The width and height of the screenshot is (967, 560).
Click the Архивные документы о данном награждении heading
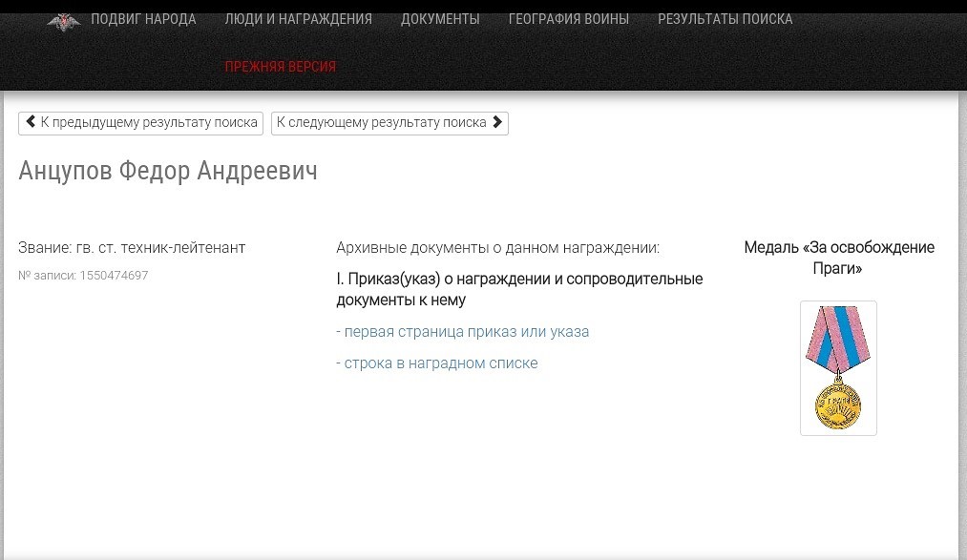click(x=497, y=248)
